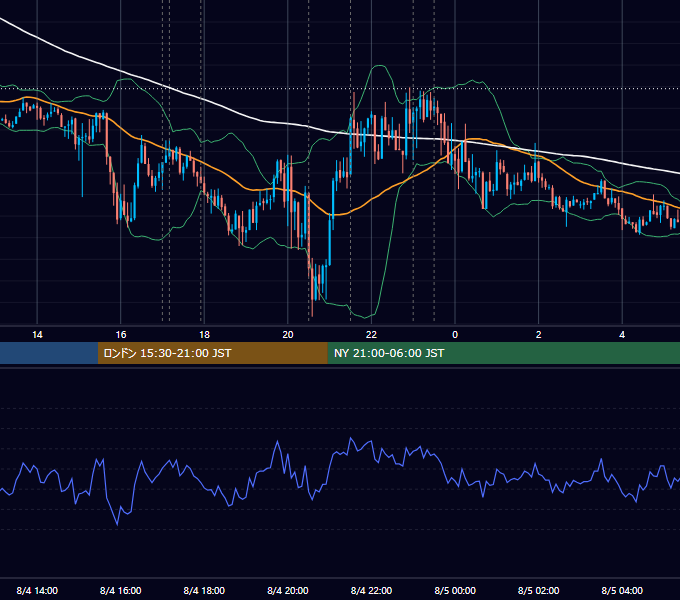680x600 pixels.
Task: Select the 22 hour axis label
Action: point(371,335)
